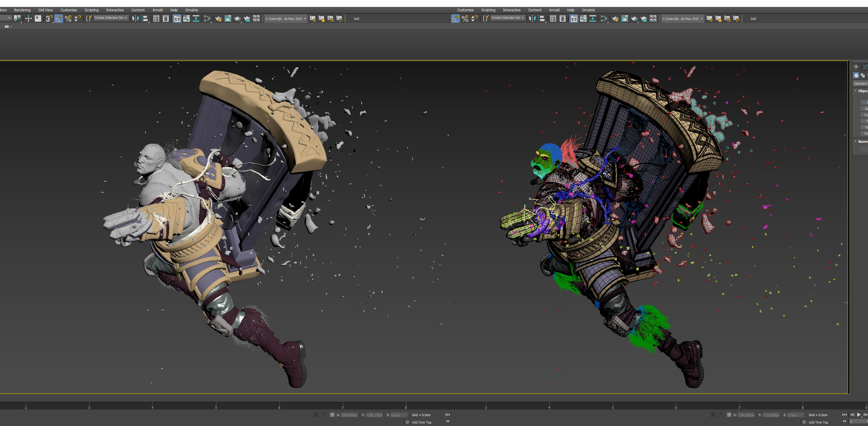The width and height of the screenshot is (868, 426).
Task: Open the Standard Primitives dropdown
Action: pyautogui.click(x=860, y=84)
